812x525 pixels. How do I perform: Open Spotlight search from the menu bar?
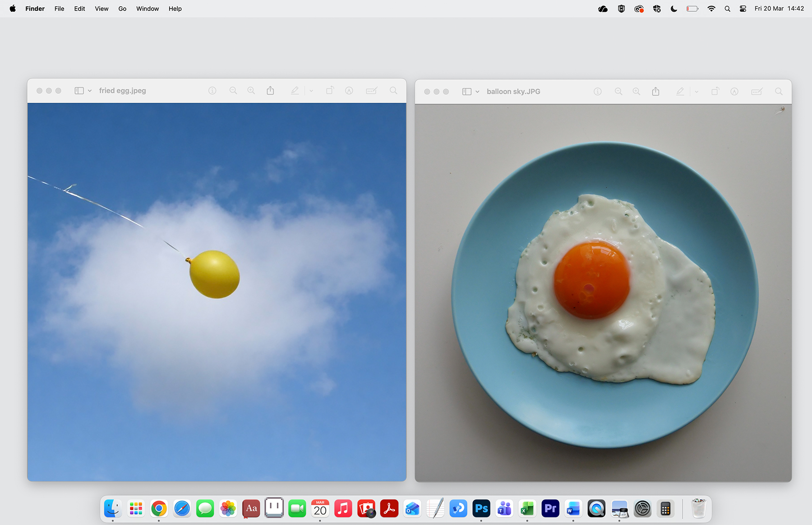(x=727, y=8)
